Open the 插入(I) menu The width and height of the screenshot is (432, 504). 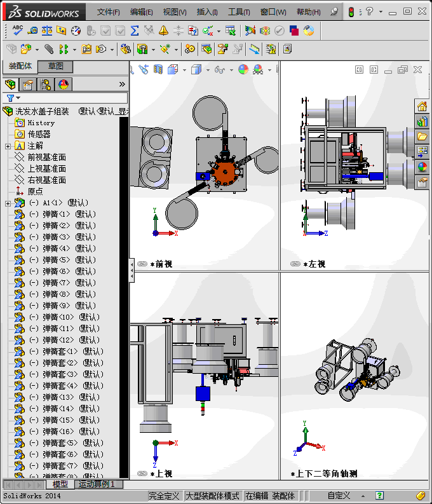(x=207, y=12)
